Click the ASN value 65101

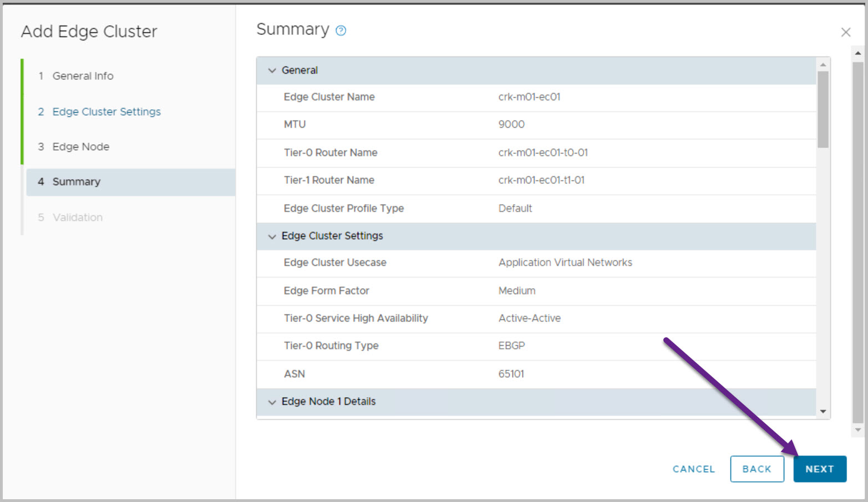(x=511, y=374)
